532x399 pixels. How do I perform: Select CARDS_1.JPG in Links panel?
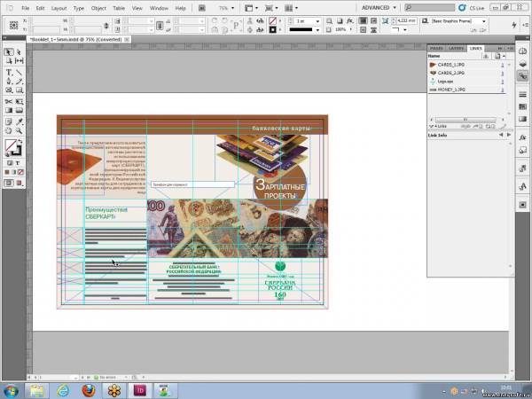pyautogui.click(x=467, y=65)
